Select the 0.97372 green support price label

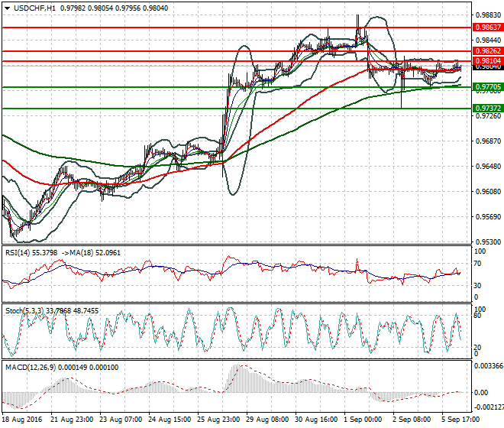488,109
